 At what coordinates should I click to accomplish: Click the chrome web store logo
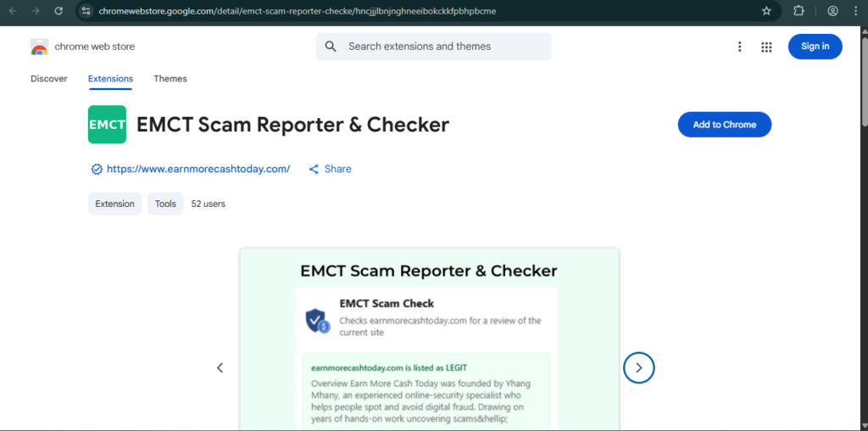(x=39, y=48)
